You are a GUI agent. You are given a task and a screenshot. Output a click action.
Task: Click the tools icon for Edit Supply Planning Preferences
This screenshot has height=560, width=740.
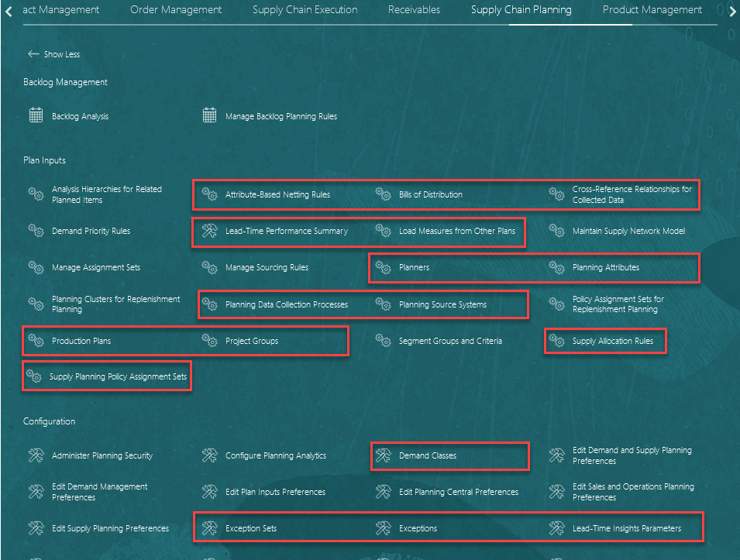36,528
